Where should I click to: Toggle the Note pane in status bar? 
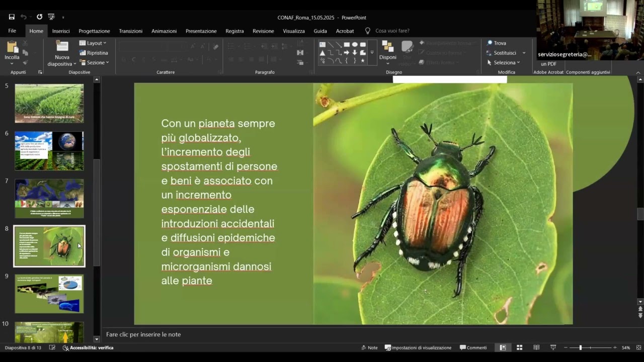tap(369, 347)
